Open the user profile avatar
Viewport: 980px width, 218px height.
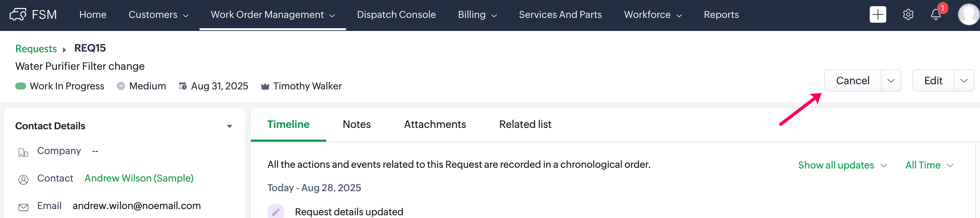[x=968, y=14]
